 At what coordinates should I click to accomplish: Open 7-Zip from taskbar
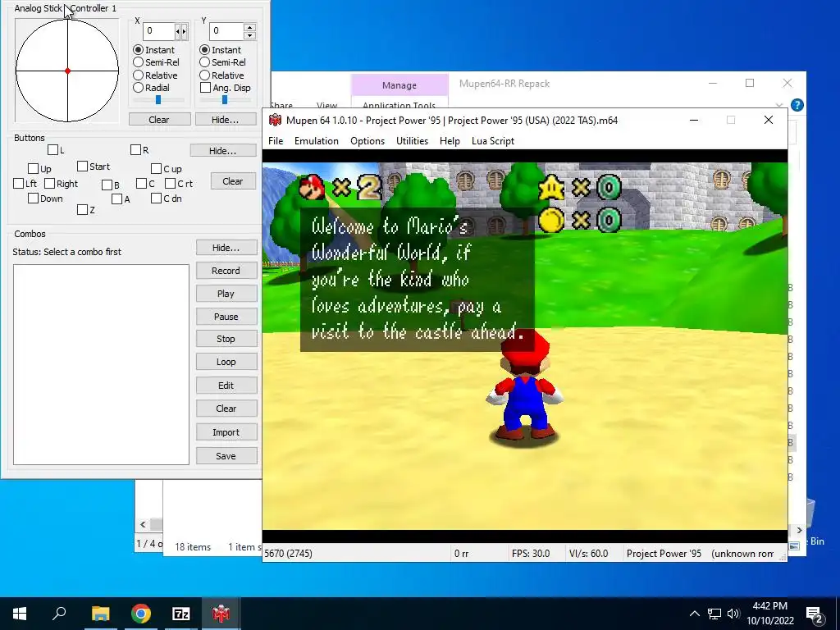(x=181, y=614)
